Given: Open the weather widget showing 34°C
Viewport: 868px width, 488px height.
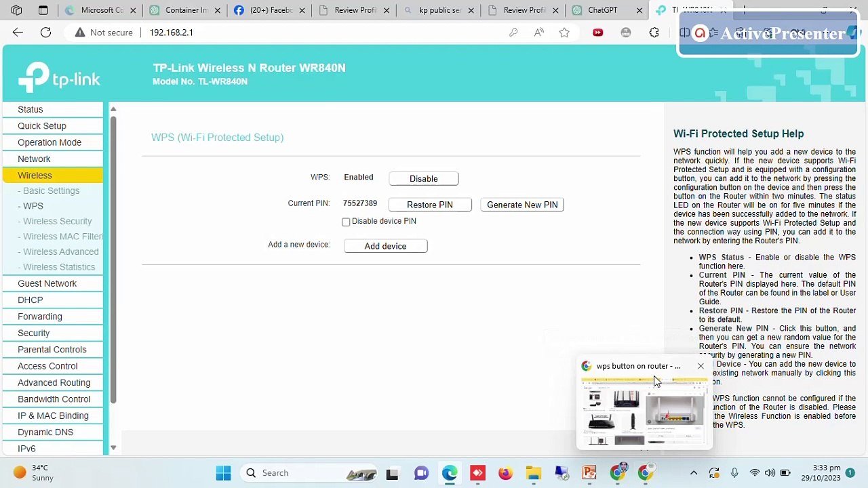Looking at the screenshot, I should point(34,472).
